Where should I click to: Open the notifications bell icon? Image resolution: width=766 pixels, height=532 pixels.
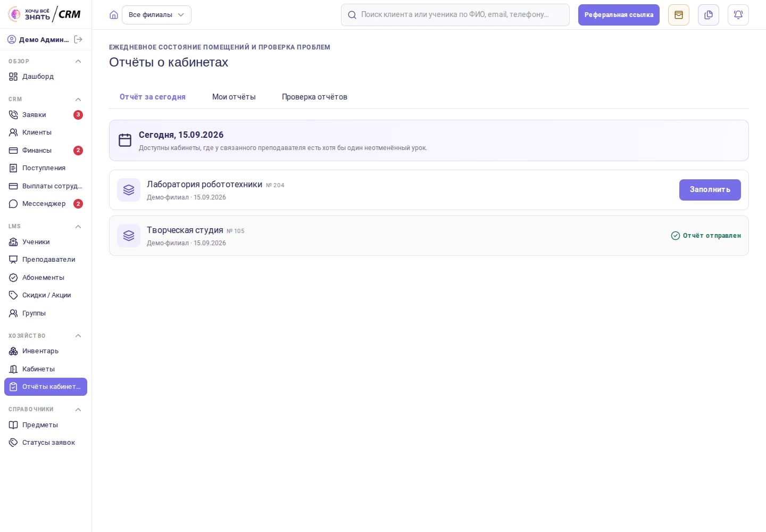point(738,15)
